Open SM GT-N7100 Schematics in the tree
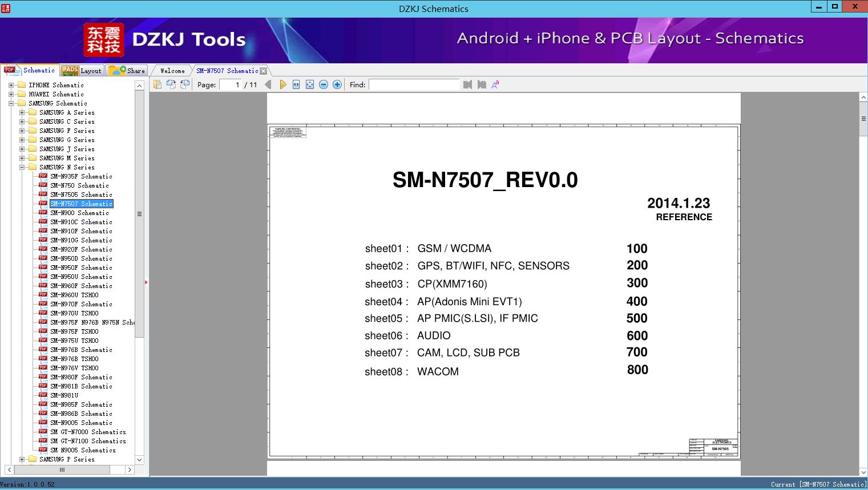 88,441
